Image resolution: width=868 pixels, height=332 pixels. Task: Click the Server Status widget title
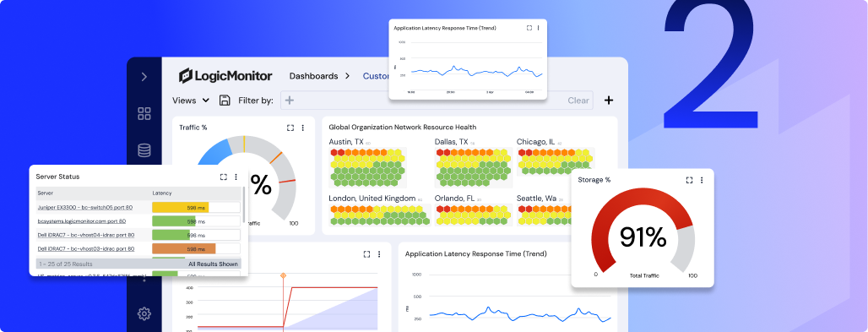(x=57, y=177)
